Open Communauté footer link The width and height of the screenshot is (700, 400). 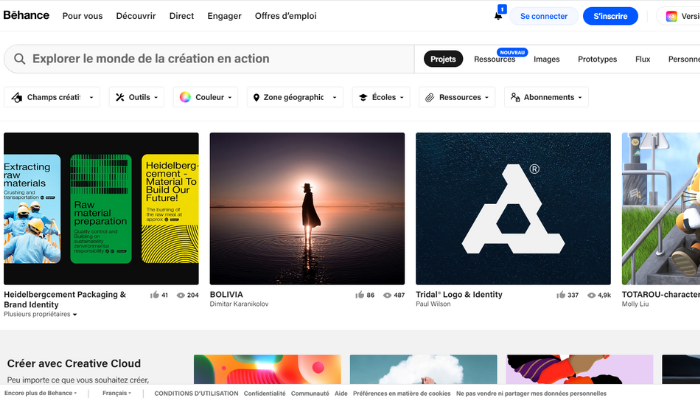(310, 393)
